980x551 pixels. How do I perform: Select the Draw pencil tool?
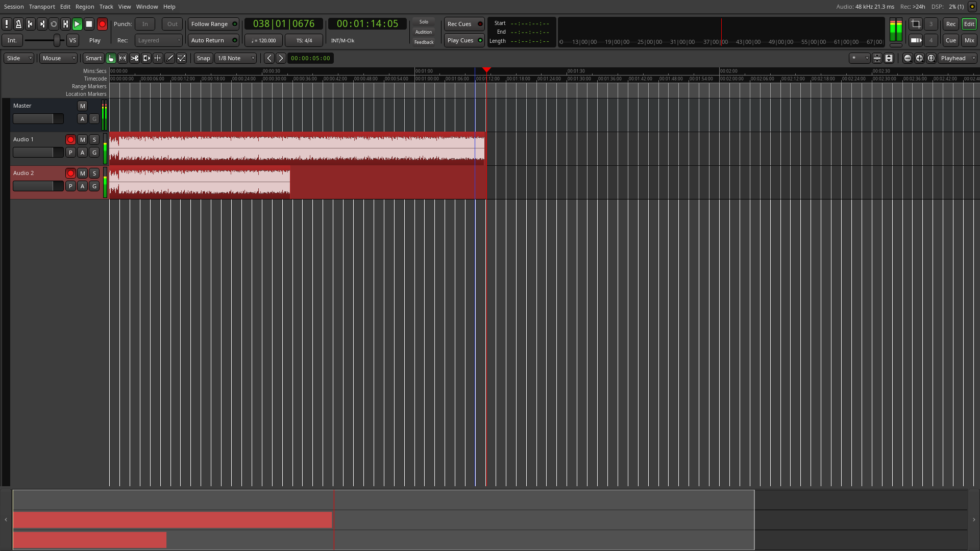(170, 58)
